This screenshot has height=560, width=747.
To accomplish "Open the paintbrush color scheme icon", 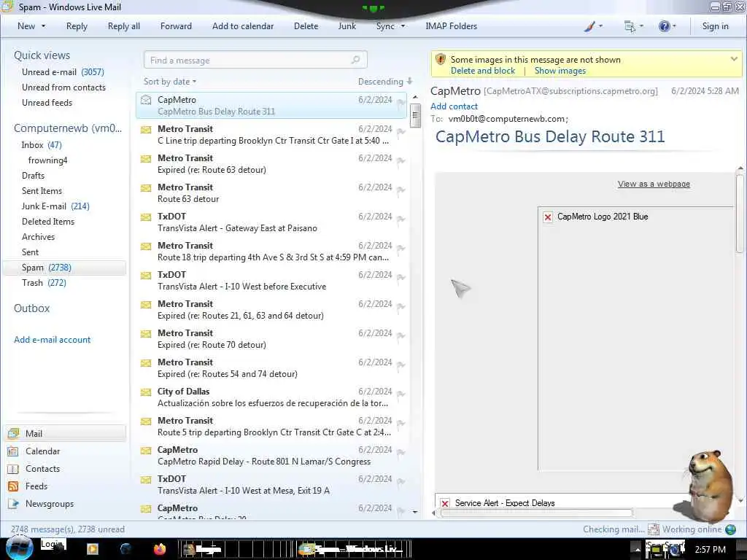I will point(589,27).
